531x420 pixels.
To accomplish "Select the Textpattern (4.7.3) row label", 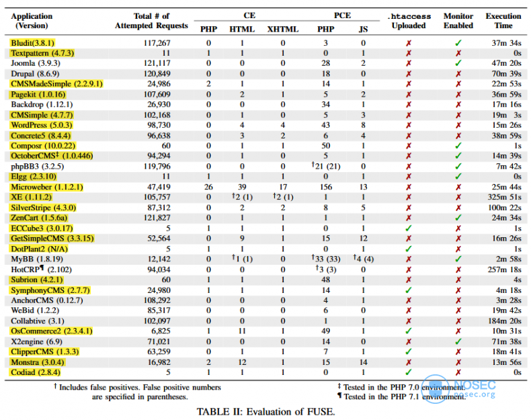I will (x=42, y=53).
